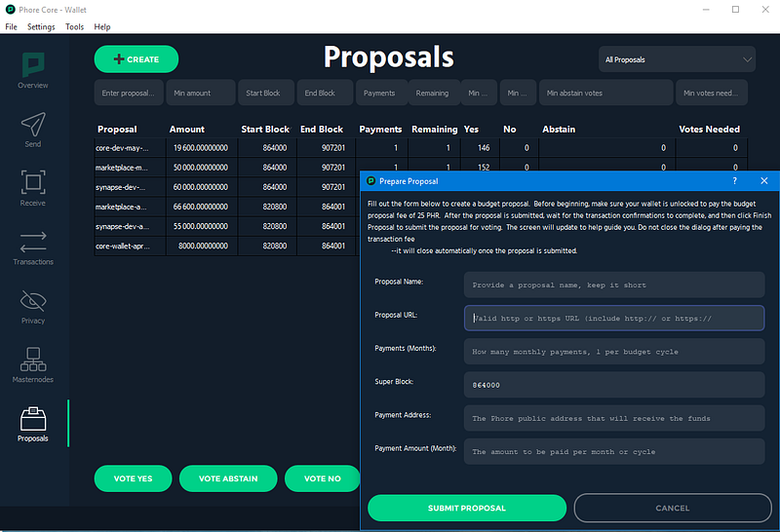This screenshot has height=532, width=780.
Task: Open the File menu
Action: 11,27
